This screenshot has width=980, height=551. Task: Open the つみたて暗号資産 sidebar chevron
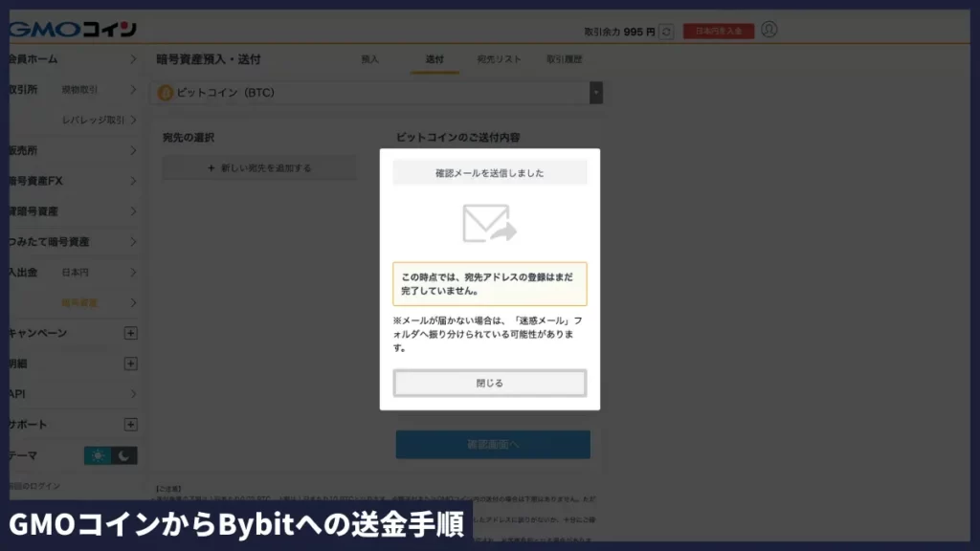132,242
